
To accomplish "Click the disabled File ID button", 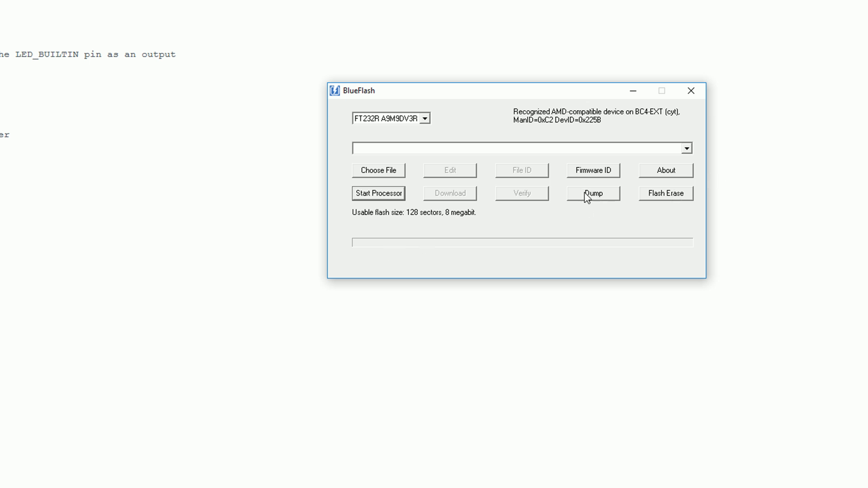I will coord(522,170).
